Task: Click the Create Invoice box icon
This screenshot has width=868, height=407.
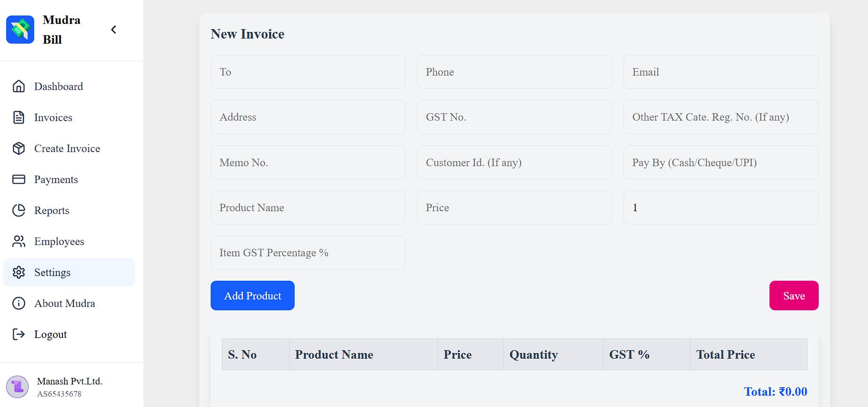Action: [x=18, y=148]
